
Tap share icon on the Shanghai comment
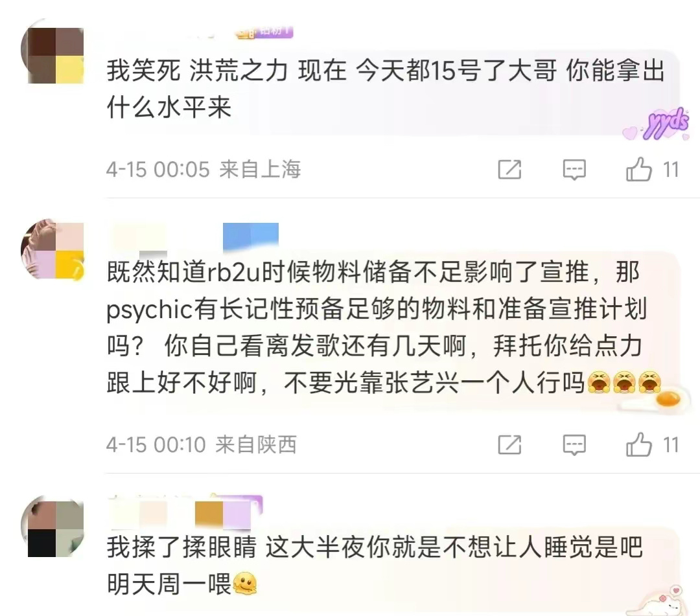tap(509, 170)
